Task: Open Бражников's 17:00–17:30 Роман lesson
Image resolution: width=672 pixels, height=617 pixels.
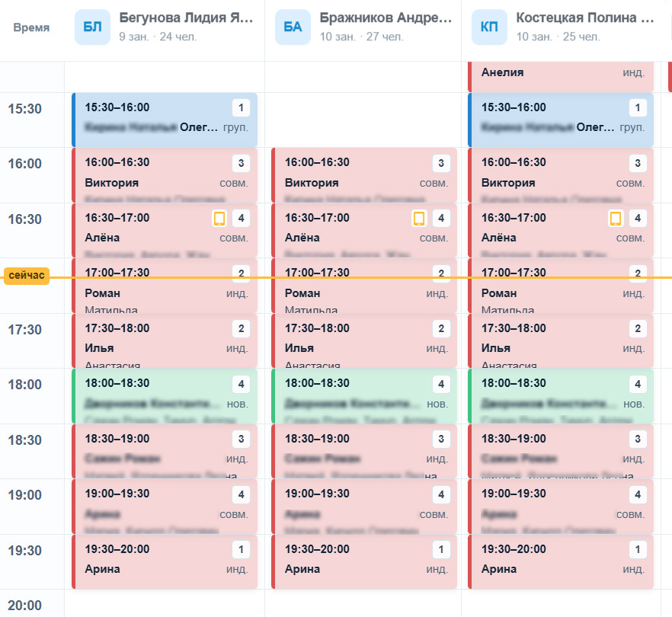Action: point(364,286)
